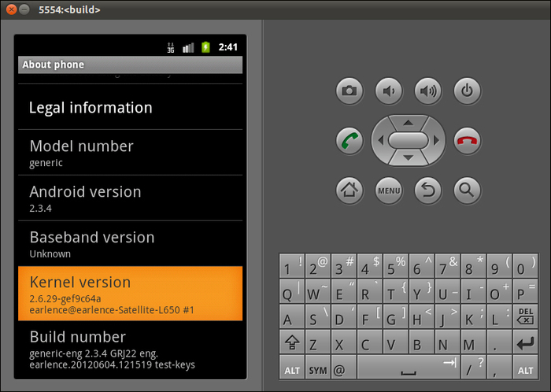Tap the Build number entry
The image size is (551, 392).
pyautogui.click(x=130, y=349)
